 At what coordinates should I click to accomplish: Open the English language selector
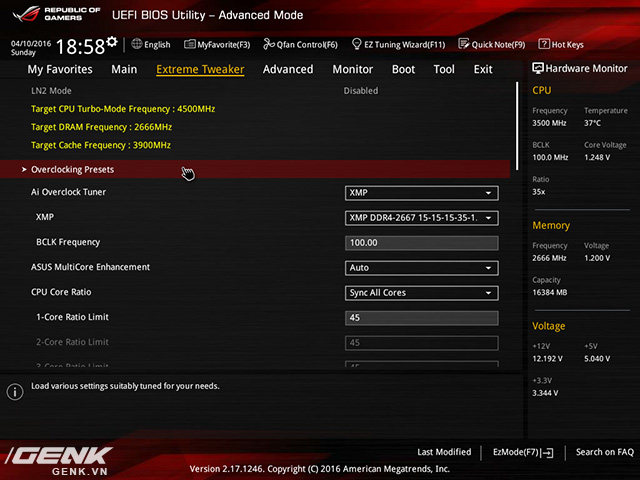[x=151, y=45]
